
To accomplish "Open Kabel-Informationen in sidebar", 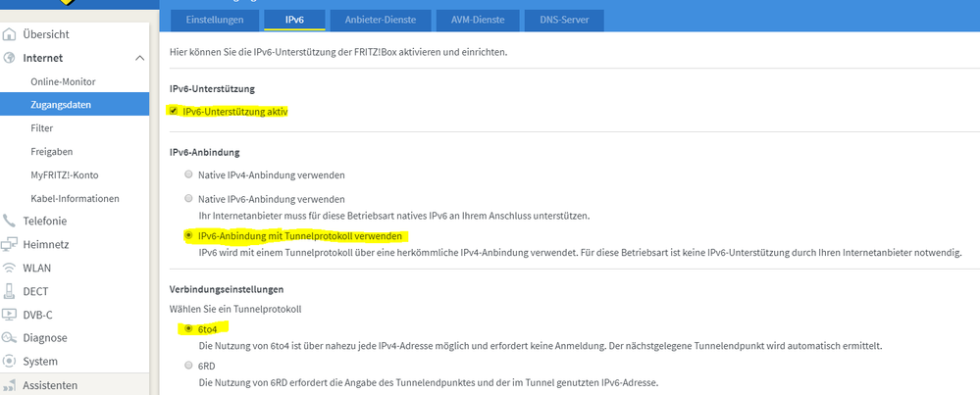I will click(75, 198).
